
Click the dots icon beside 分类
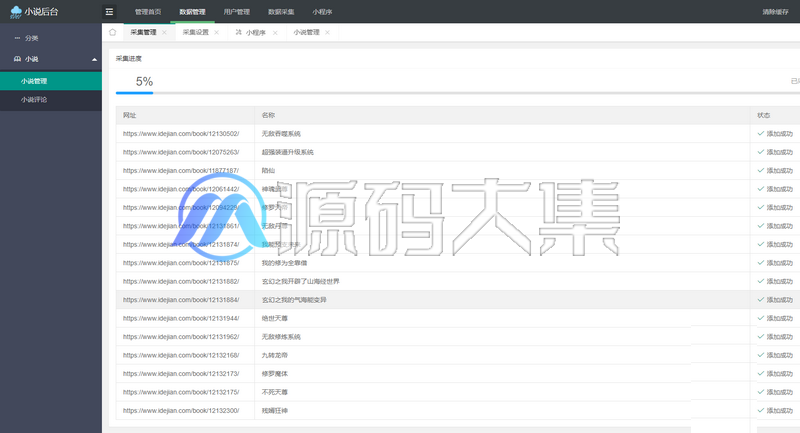[x=17, y=38]
